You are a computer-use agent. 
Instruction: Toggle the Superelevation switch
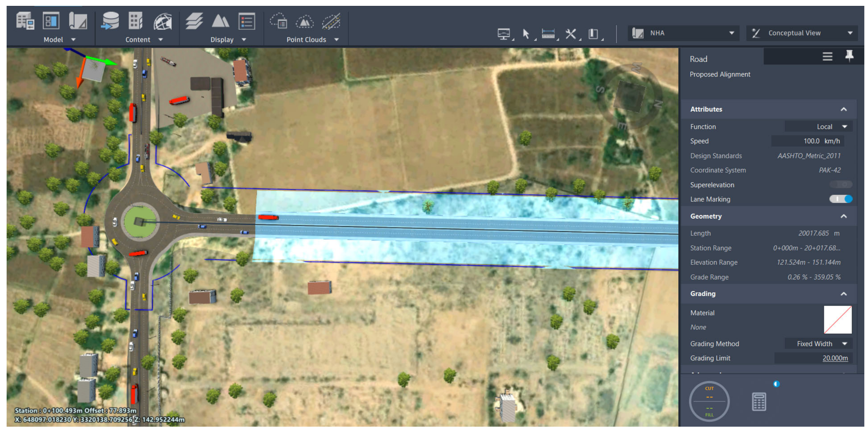coord(841,185)
